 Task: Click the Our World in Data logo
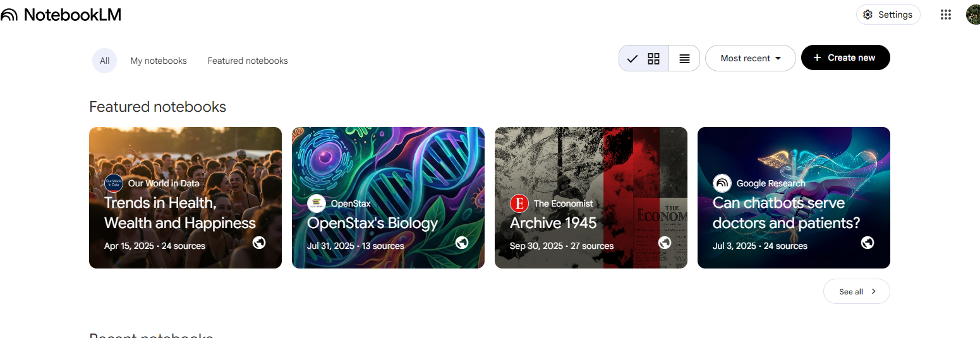tap(114, 183)
